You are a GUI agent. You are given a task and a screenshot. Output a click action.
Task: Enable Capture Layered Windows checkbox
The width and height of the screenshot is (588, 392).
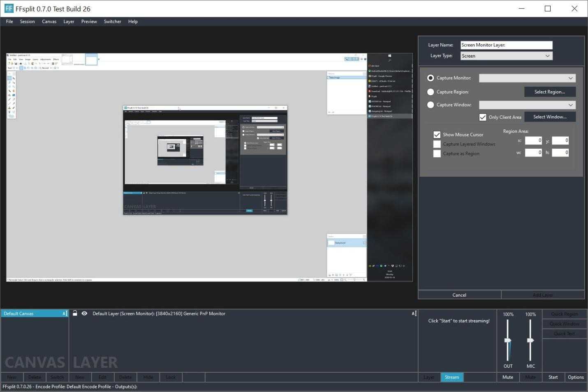coord(437,144)
